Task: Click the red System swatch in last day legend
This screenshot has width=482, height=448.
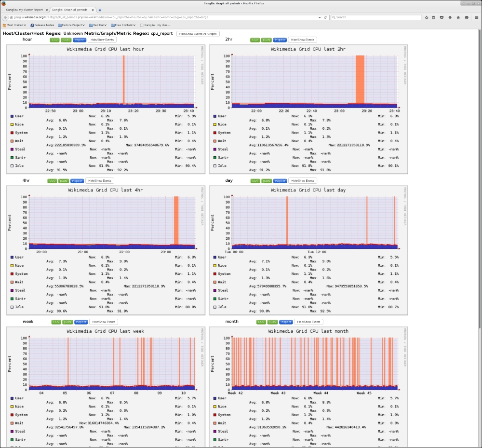Action: click(x=215, y=274)
